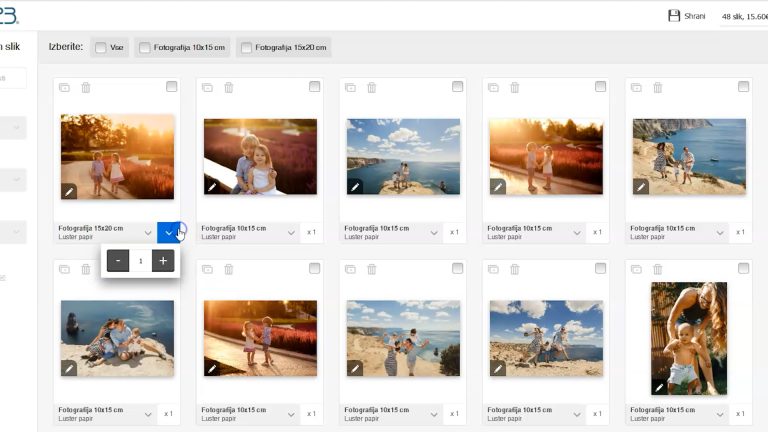768x432 pixels.
Task: Open format dropdown for Fotografija 15x20 cm photo
Action: [x=148, y=233]
